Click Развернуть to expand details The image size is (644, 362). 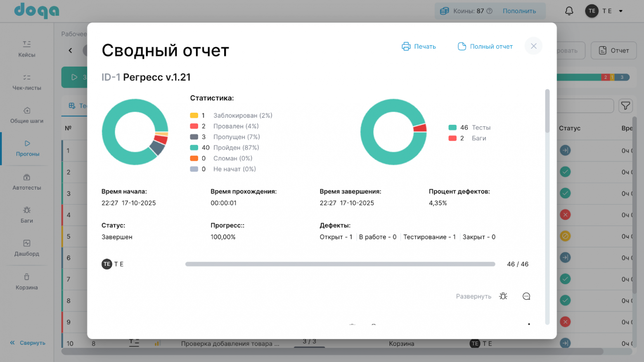click(473, 296)
